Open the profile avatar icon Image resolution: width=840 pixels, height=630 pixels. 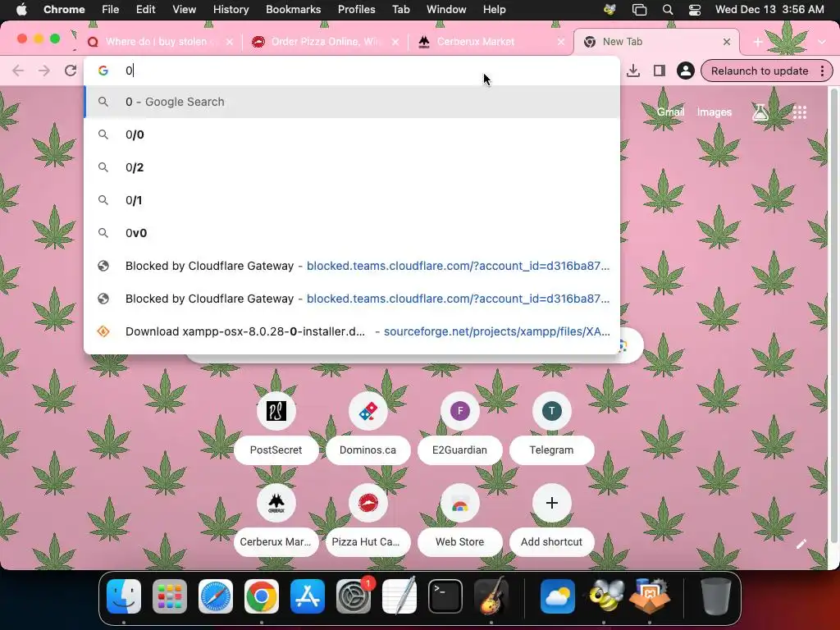pos(685,71)
